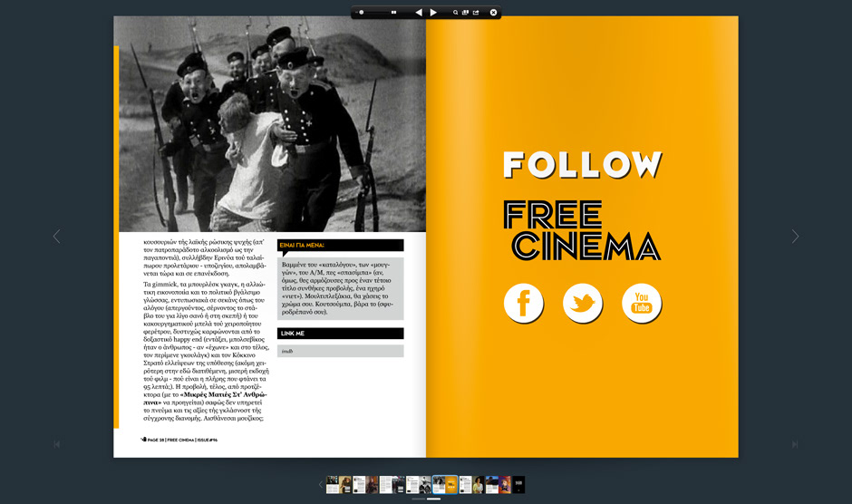This screenshot has width=852, height=504.
Task: Click the page footer 'PAGE 28 | FREE CINEMA'
Action: [x=179, y=440]
